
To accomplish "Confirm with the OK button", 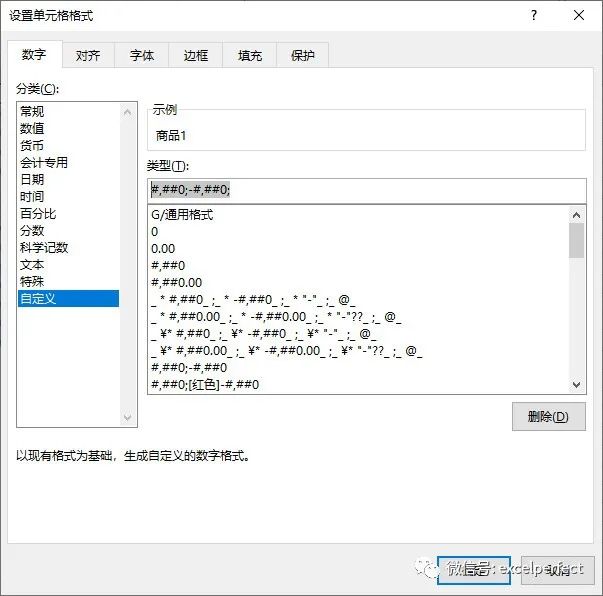I will pyautogui.click(x=474, y=570).
